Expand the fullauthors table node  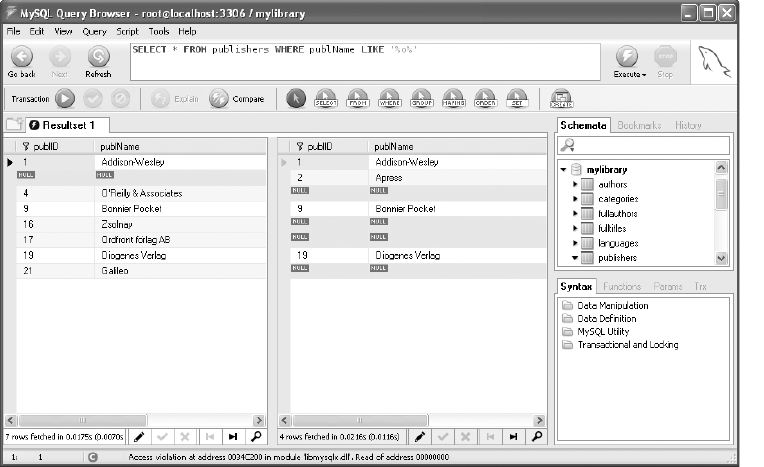coord(575,214)
